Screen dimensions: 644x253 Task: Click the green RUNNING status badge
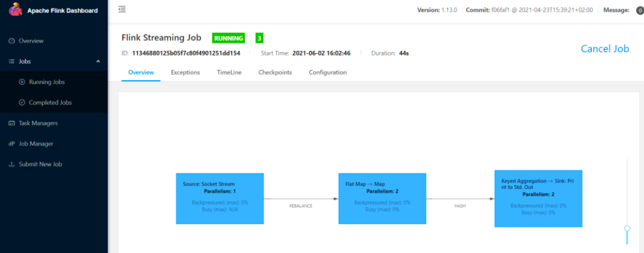pyautogui.click(x=228, y=38)
